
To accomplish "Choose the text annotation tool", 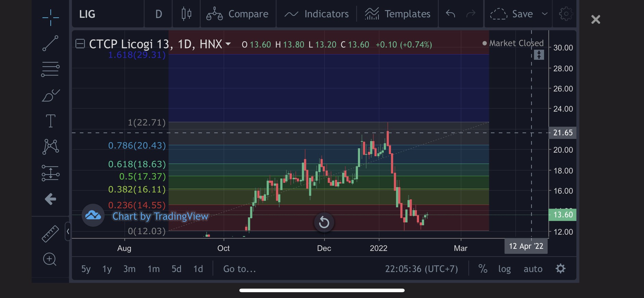I will tap(51, 121).
